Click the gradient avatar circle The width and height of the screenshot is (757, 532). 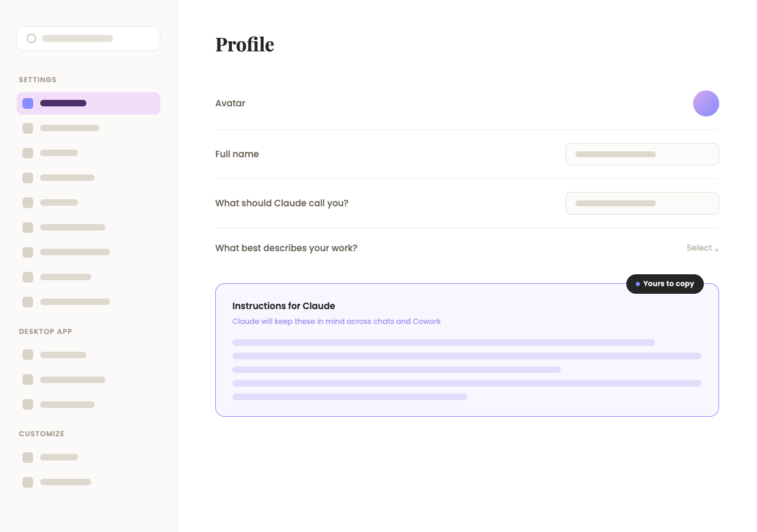(706, 103)
